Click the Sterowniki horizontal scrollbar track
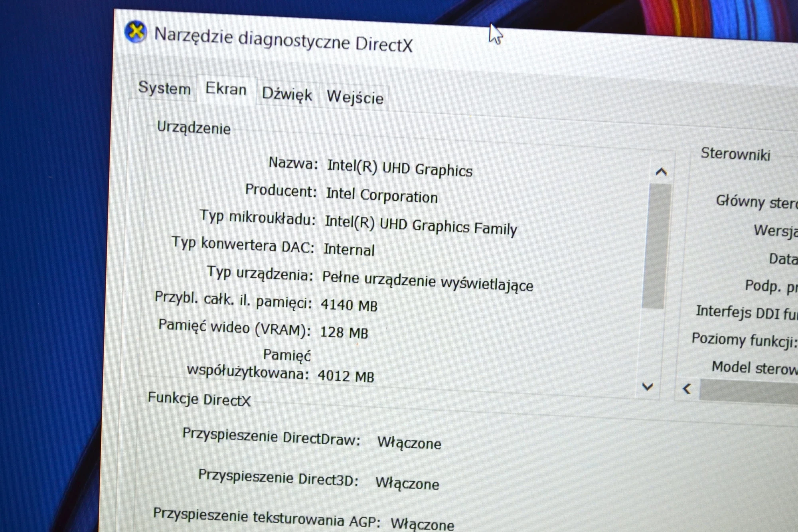This screenshot has width=798, height=532. coord(749,392)
